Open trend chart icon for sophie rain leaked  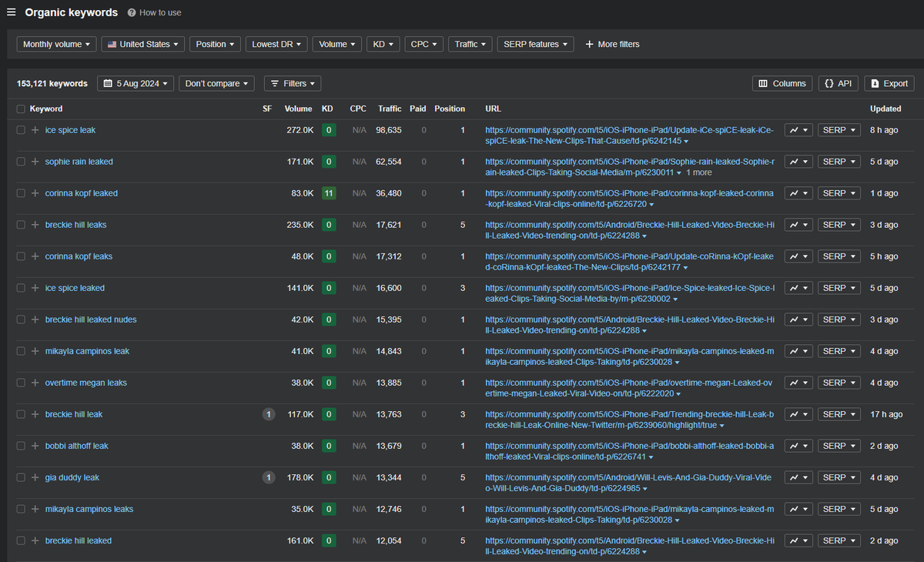(x=798, y=162)
